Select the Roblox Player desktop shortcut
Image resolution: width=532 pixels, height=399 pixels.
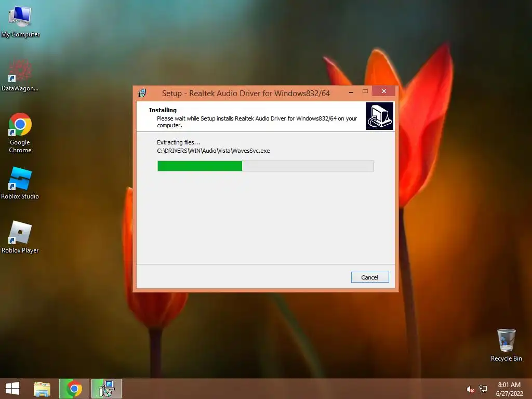coord(20,237)
